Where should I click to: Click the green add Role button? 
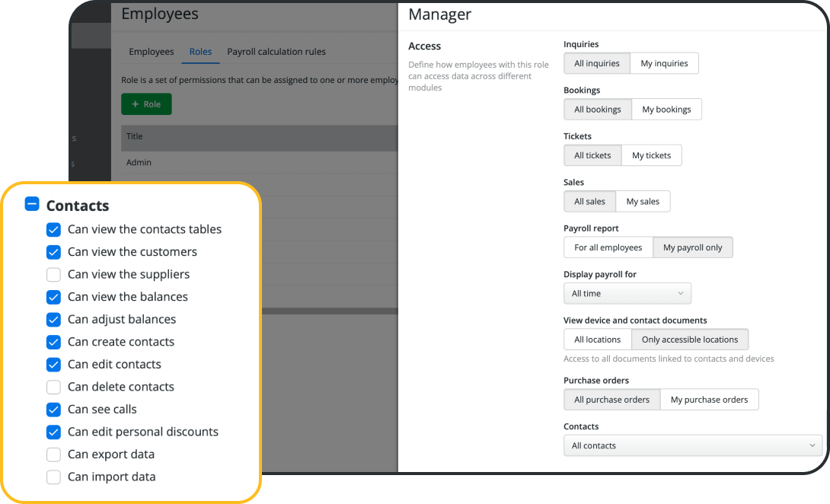coord(146,104)
